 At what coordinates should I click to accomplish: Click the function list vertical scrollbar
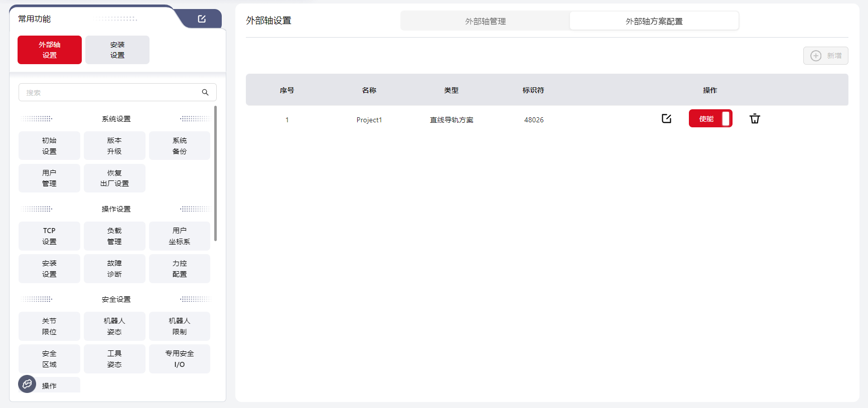215,173
